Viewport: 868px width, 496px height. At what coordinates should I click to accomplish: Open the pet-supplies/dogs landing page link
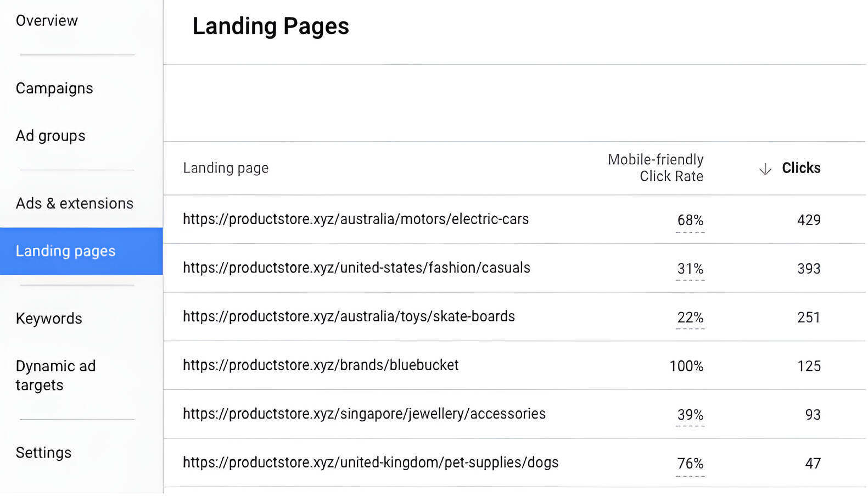[370, 462]
